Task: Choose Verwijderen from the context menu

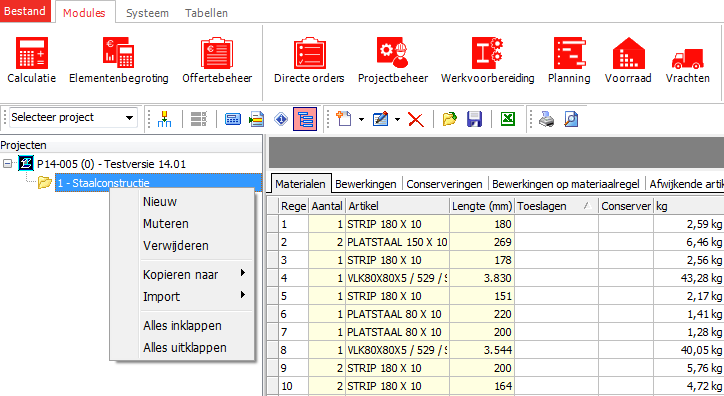Action: click(182, 246)
